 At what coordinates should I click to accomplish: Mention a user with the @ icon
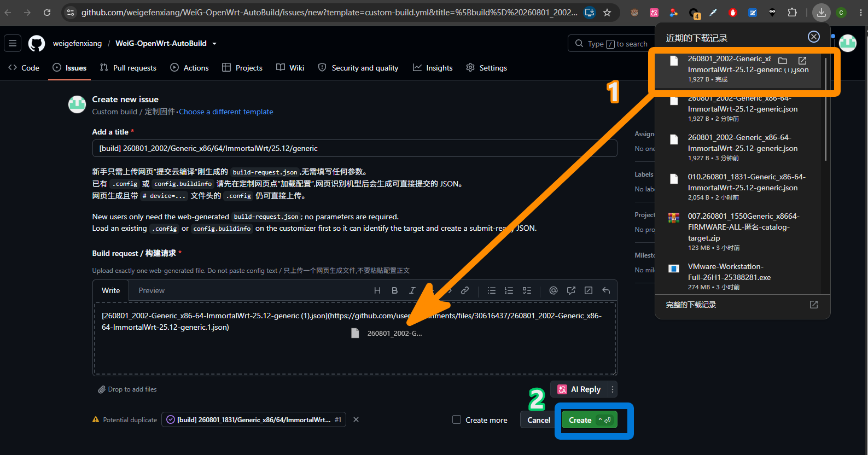tap(554, 290)
